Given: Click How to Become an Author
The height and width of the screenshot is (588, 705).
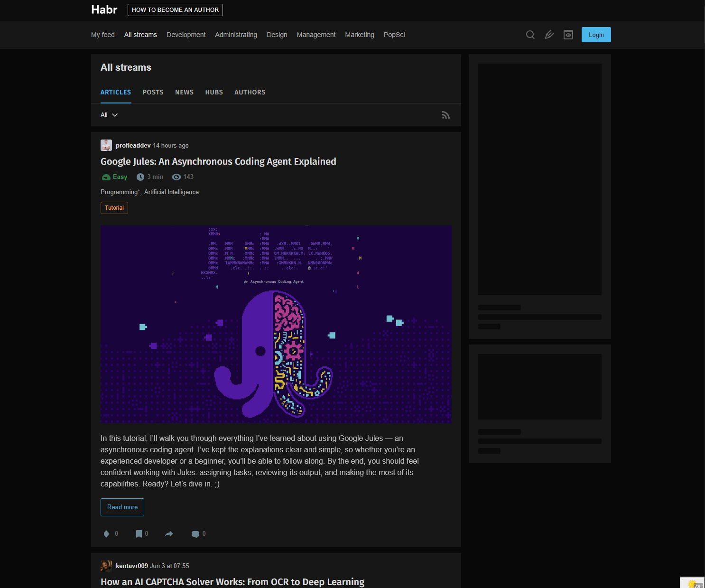Looking at the screenshot, I should pos(175,10).
